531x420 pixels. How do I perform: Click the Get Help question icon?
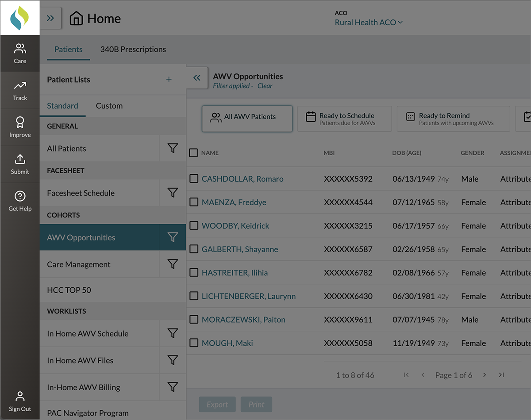click(x=20, y=196)
